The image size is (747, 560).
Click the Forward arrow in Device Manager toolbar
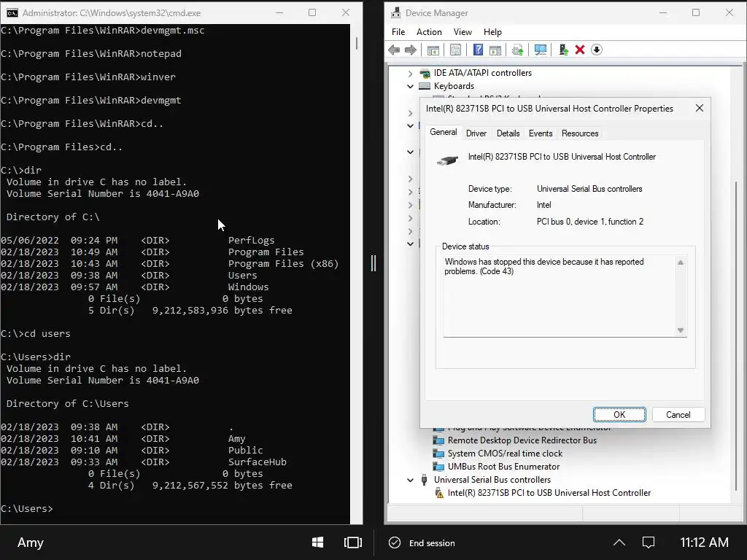[411, 50]
